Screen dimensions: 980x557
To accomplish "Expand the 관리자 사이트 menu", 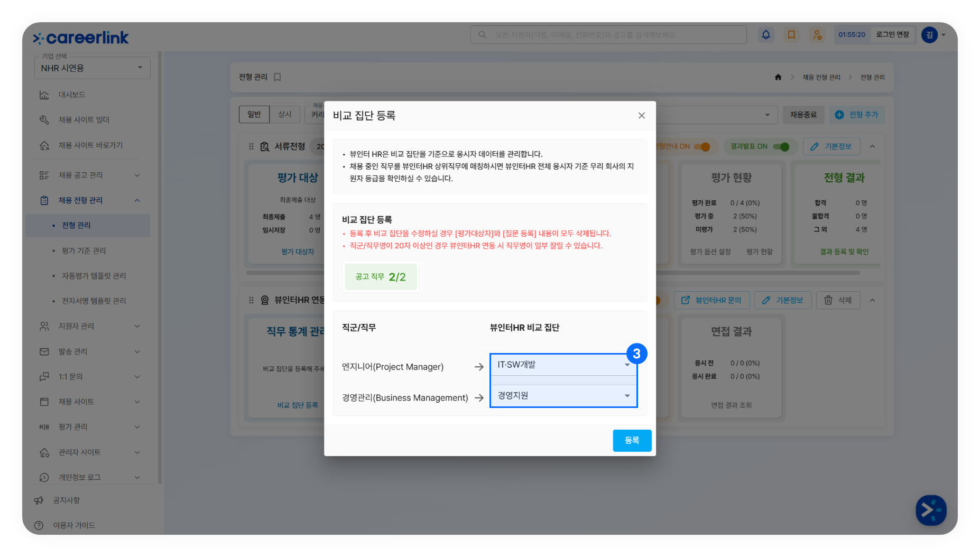I will click(x=137, y=452).
